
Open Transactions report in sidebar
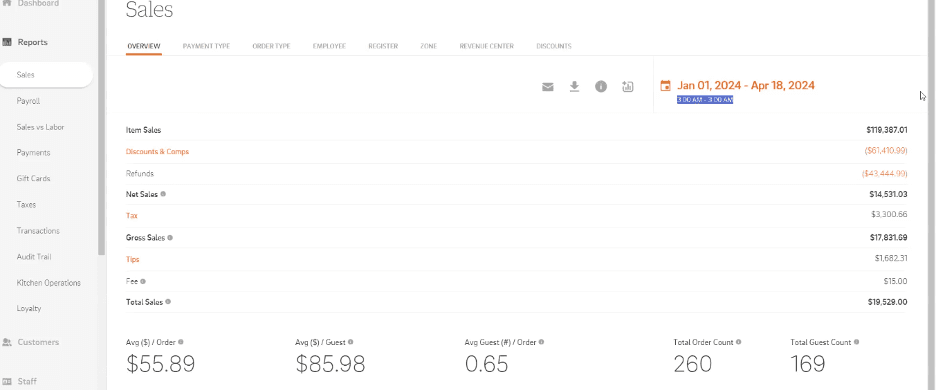(38, 231)
